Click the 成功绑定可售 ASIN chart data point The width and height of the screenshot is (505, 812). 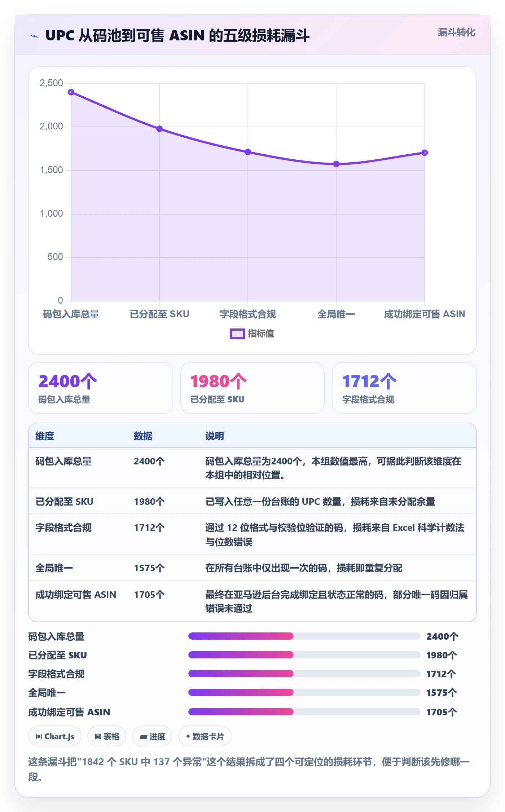[x=425, y=153]
